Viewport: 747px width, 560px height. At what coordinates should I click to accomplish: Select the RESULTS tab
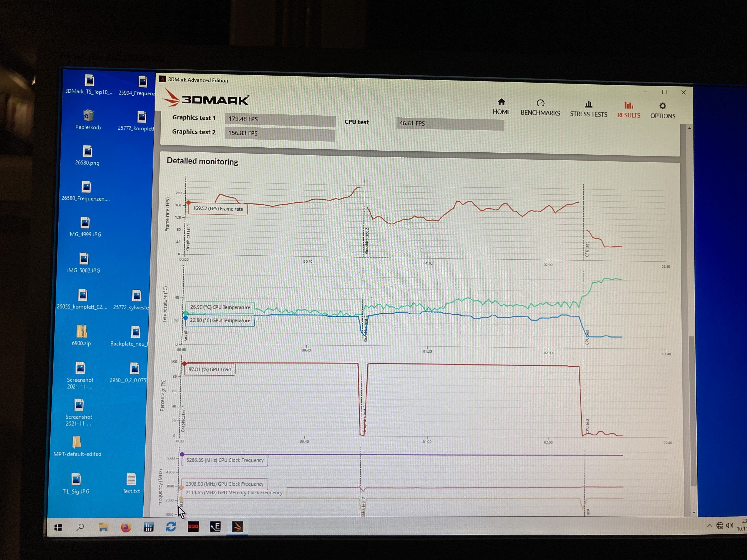coord(628,110)
